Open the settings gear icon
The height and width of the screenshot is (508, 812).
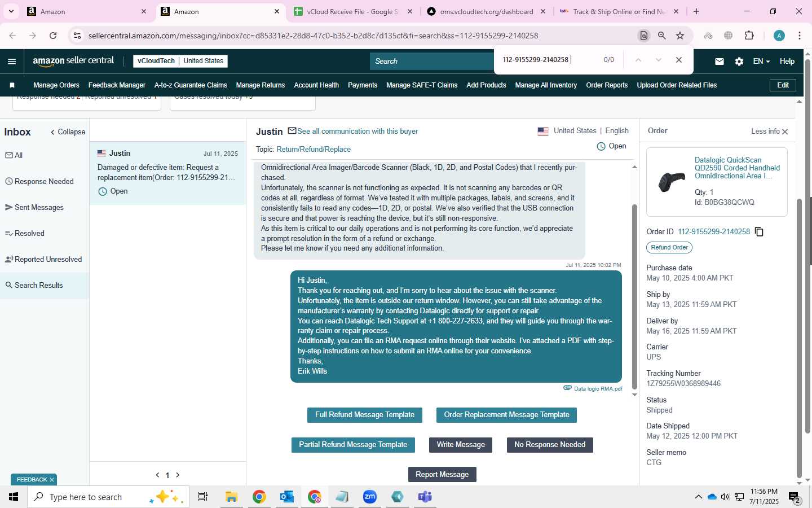pos(739,62)
